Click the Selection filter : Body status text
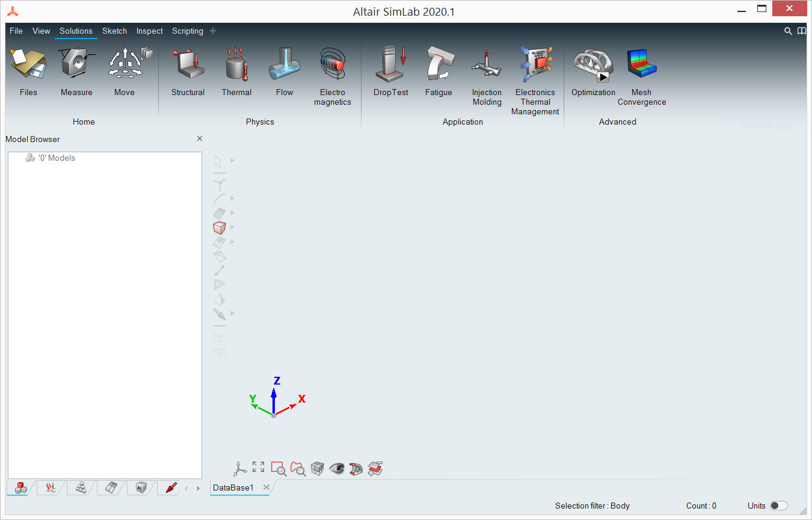Viewport: 812px width, 520px height. [592, 506]
